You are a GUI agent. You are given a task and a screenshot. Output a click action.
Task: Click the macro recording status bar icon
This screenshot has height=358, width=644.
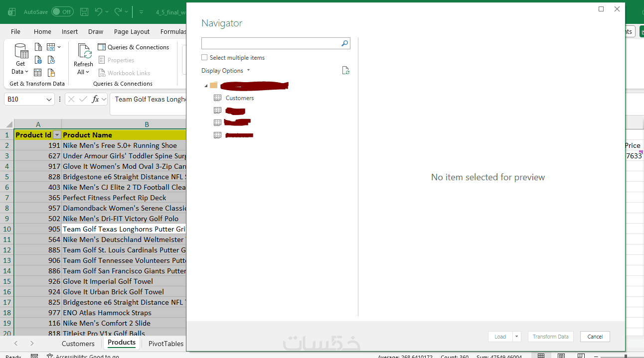click(x=34, y=356)
